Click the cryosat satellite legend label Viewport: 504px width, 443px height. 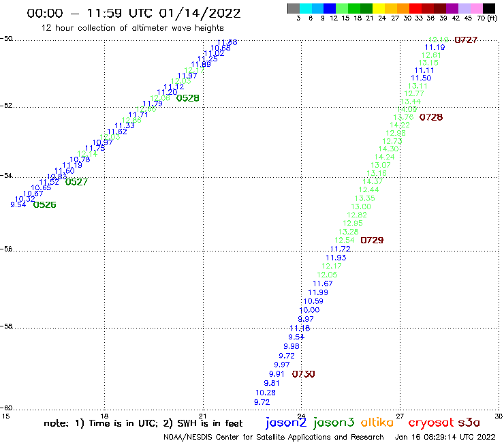(x=431, y=423)
